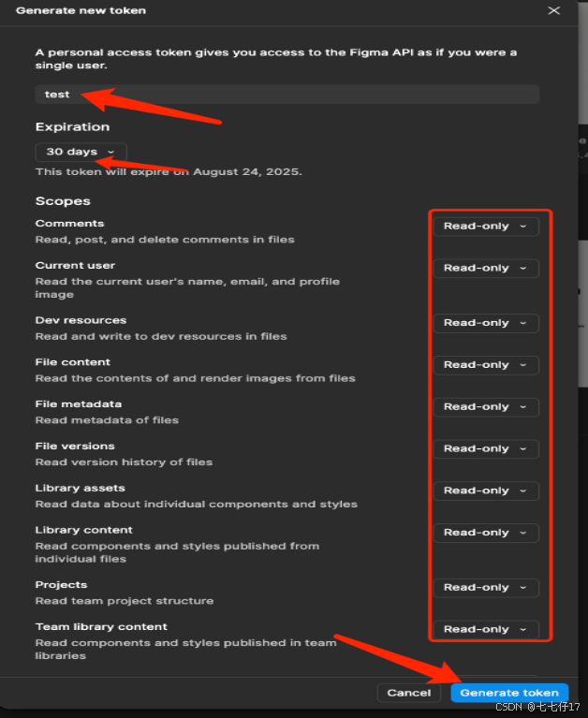Click the 'Generate new token' dialog title

[x=81, y=10]
